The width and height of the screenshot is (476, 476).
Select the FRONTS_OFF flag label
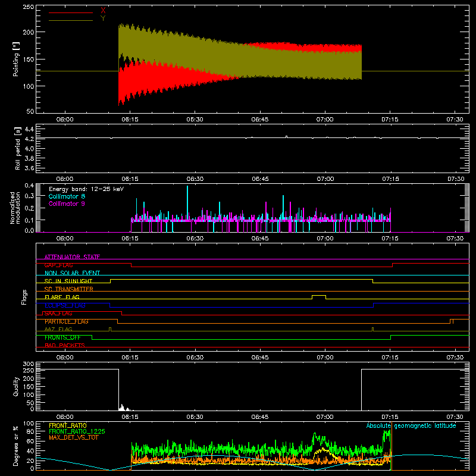coord(62,337)
